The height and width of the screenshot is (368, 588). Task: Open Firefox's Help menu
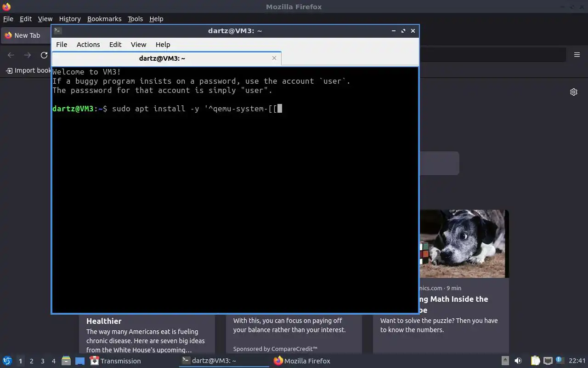point(156,19)
